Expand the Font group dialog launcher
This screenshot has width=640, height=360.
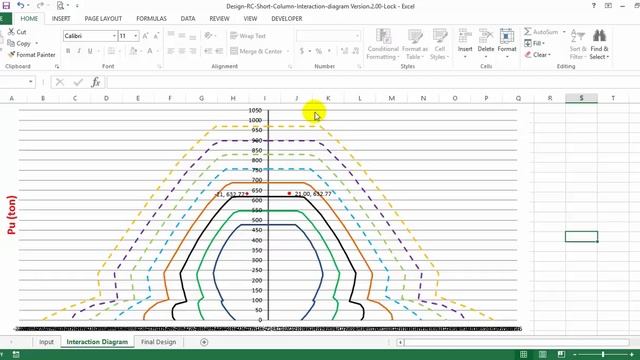click(x=159, y=66)
